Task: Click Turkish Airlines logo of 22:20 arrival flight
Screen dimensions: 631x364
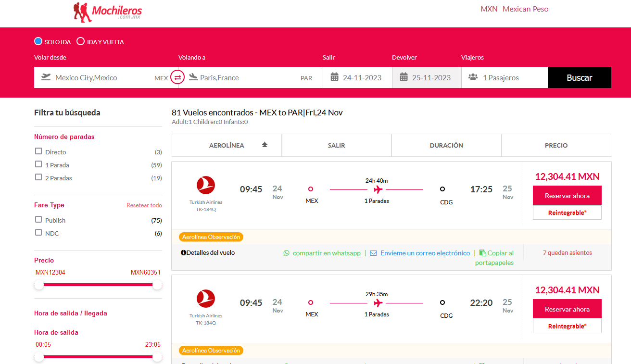Action: coord(206,299)
